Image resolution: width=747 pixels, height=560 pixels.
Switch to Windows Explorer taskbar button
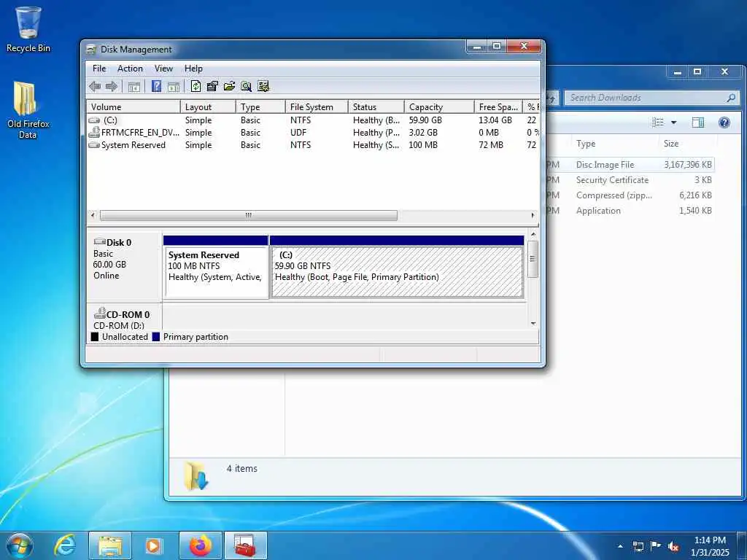110,545
